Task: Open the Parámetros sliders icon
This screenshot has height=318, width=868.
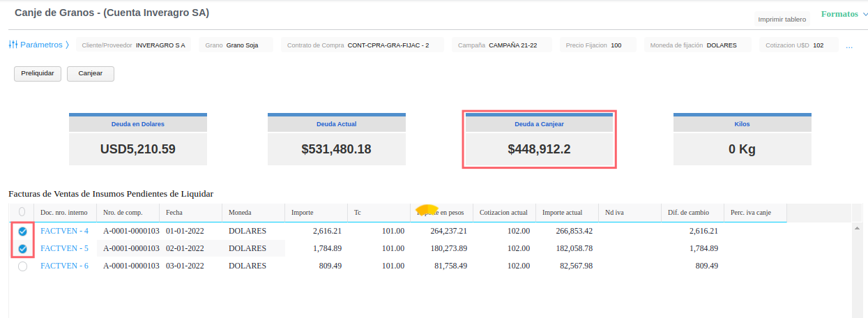Action: (x=13, y=45)
